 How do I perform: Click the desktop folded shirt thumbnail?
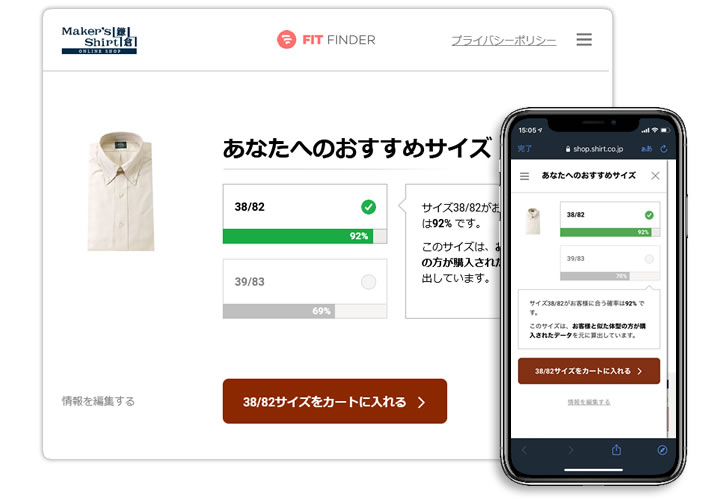pyautogui.click(x=120, y=191)
